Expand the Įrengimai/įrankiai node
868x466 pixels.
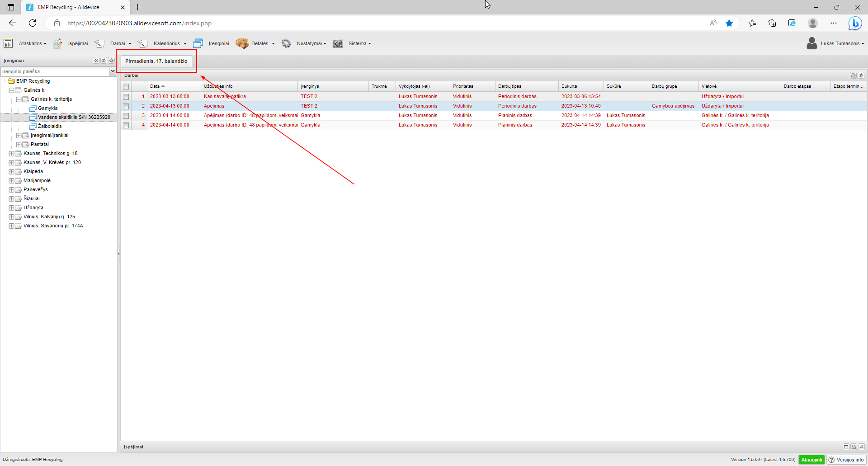[x=19, y=136]
